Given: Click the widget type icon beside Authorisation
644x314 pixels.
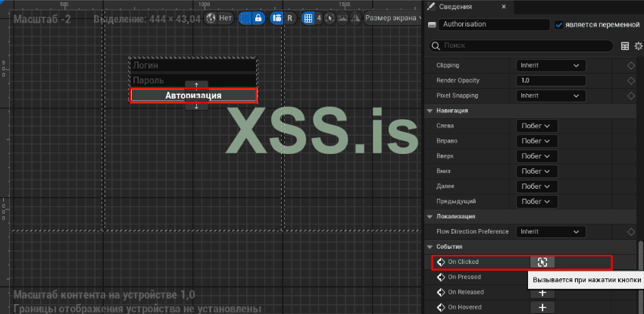Looking at the screenshot, I should tap(432, 25).
